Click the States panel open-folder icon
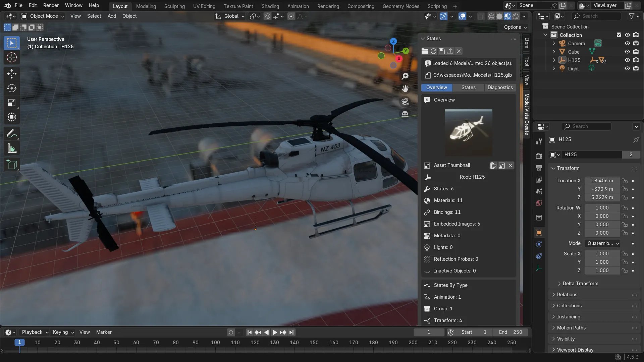The image size is (644, 362). (x=425, y=51)
